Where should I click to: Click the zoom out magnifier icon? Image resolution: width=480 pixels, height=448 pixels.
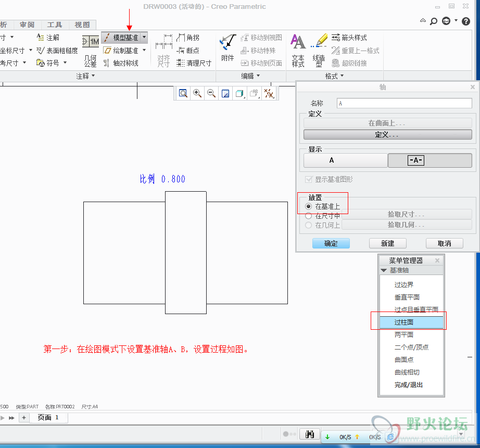[211, 93]
